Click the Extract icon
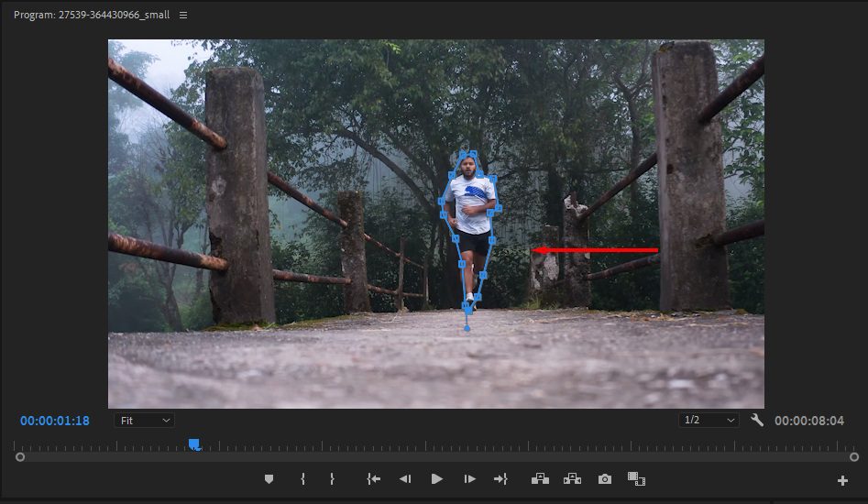This screenshot has height=504, width=868. point(572,478)
